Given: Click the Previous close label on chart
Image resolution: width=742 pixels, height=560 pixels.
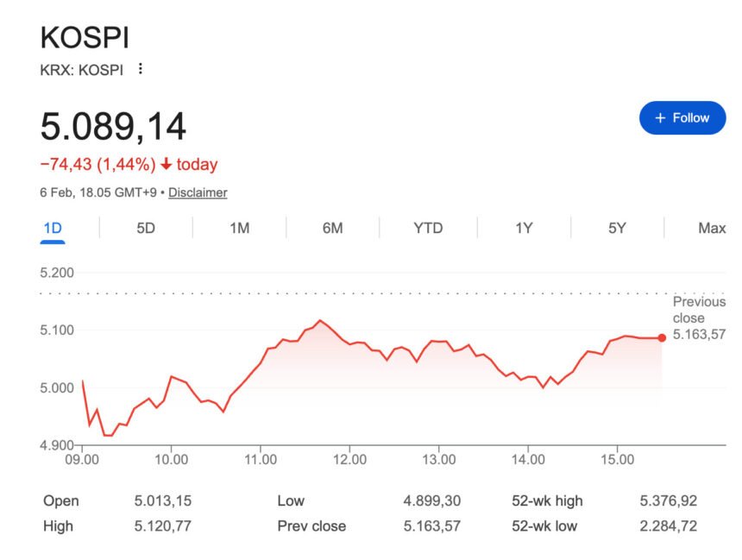Looking at the screenshot, I should (x=699, y=310).
